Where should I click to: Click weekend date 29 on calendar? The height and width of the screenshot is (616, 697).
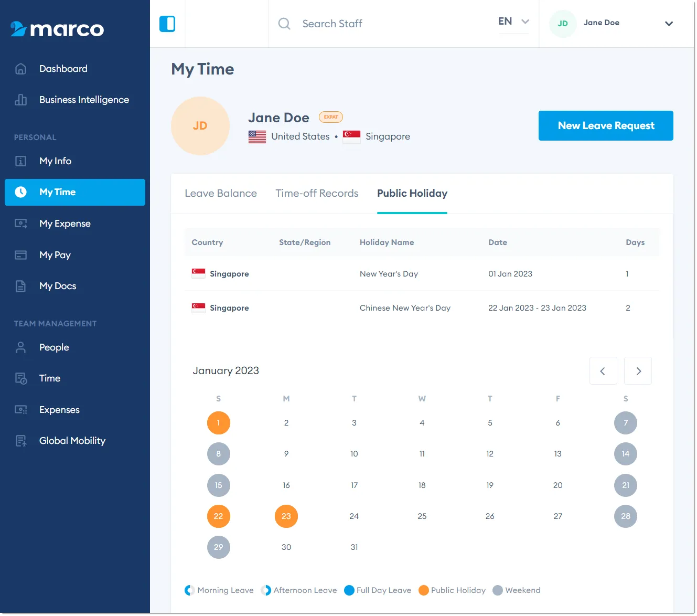click(219, 547)
